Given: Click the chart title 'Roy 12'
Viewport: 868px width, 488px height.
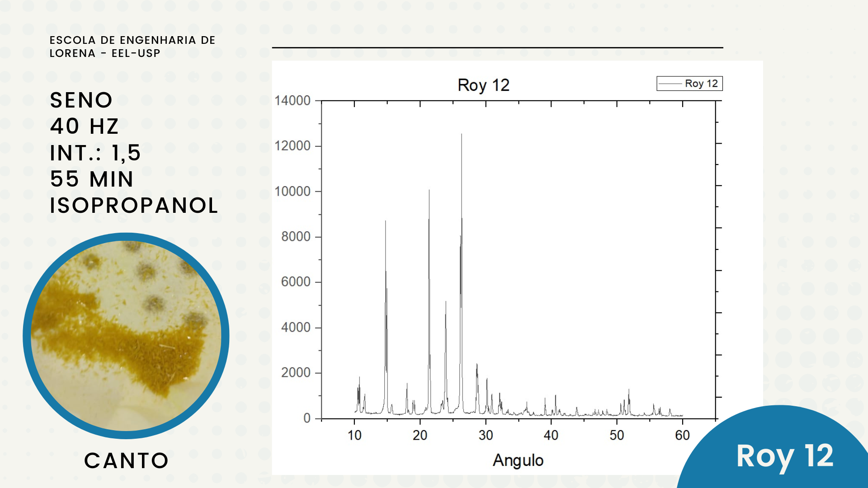Looking at the screenshot, I should [483, 85].
